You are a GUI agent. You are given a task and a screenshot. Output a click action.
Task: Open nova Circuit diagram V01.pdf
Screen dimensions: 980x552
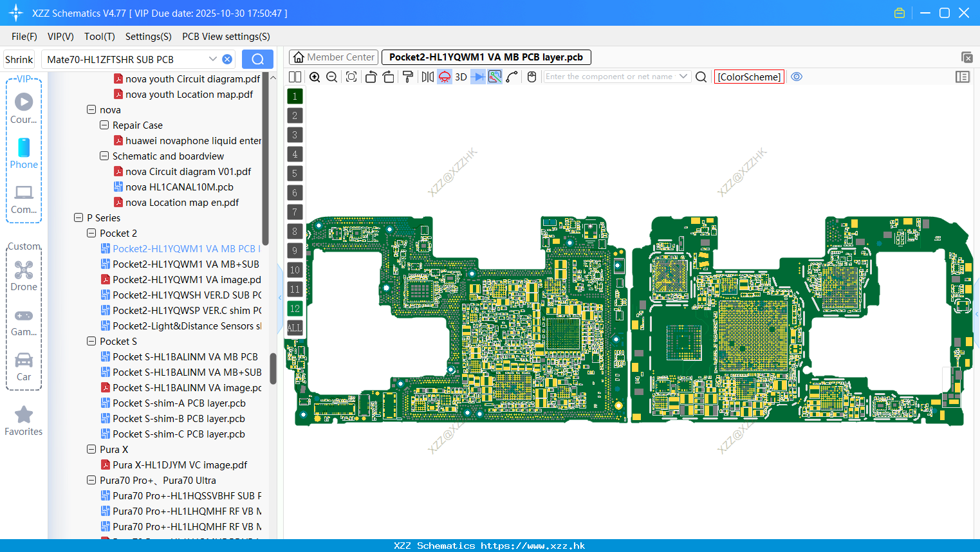coord(188,171)
